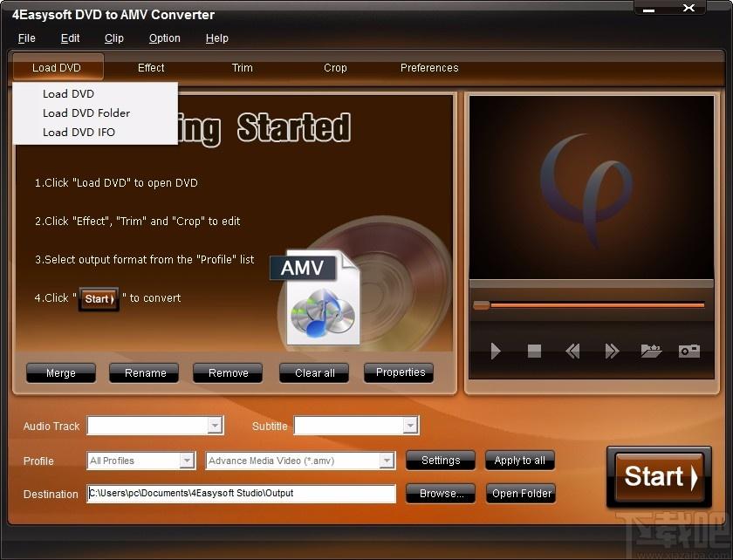Open the Option menu
The height and width of the screenshot is (560, 733).
click(x=165, y=38)
